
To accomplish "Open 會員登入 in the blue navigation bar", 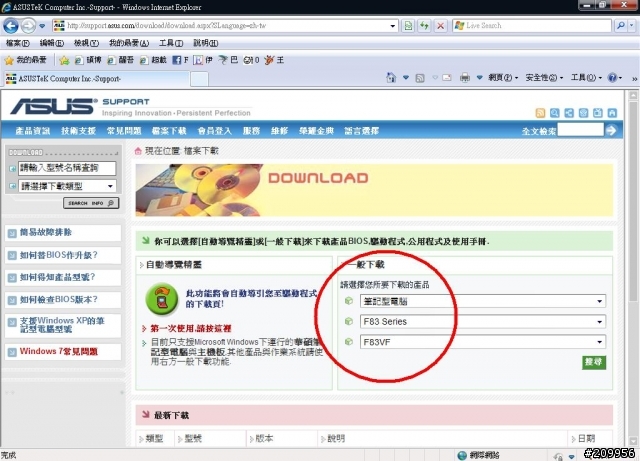I will 215,131.
